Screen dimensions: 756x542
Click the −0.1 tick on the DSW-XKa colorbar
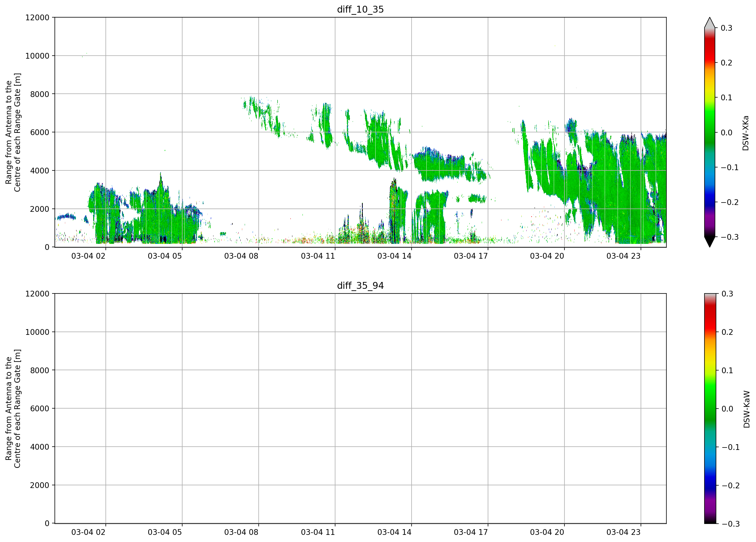click(730, 167)
